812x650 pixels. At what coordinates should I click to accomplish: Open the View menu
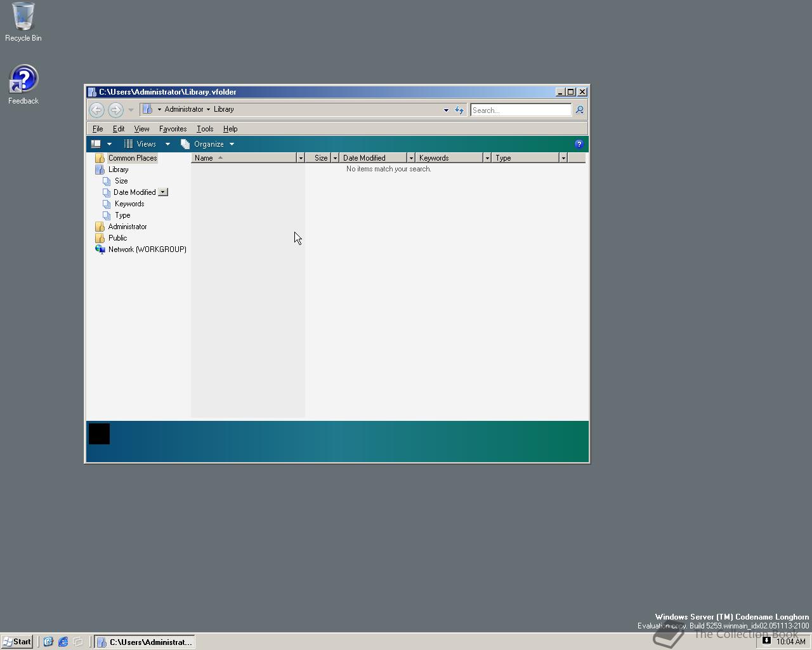pos(141,129)
